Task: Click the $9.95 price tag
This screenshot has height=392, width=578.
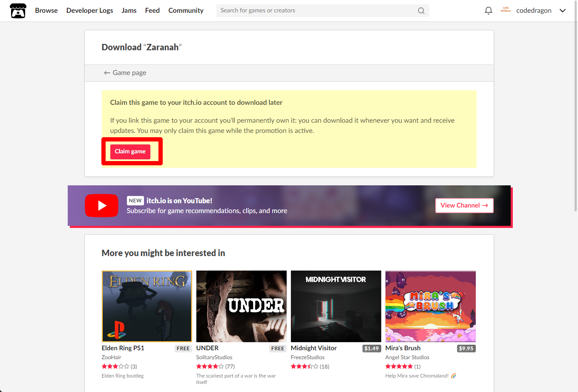Action: (466, 349)
